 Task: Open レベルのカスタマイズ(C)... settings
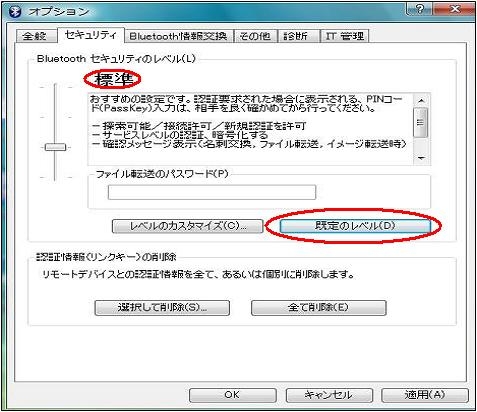[x=188, y=226]
